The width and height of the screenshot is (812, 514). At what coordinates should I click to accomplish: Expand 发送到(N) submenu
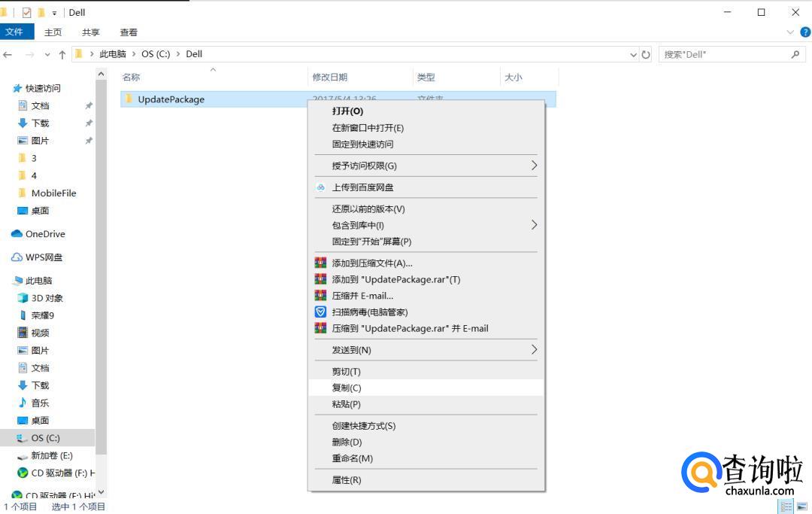coord(426,350)
